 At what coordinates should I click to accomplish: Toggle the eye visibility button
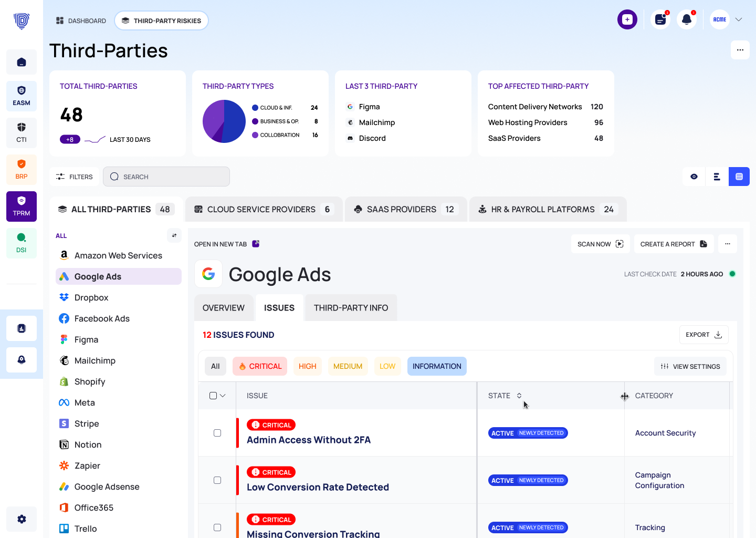click(694, 177)
